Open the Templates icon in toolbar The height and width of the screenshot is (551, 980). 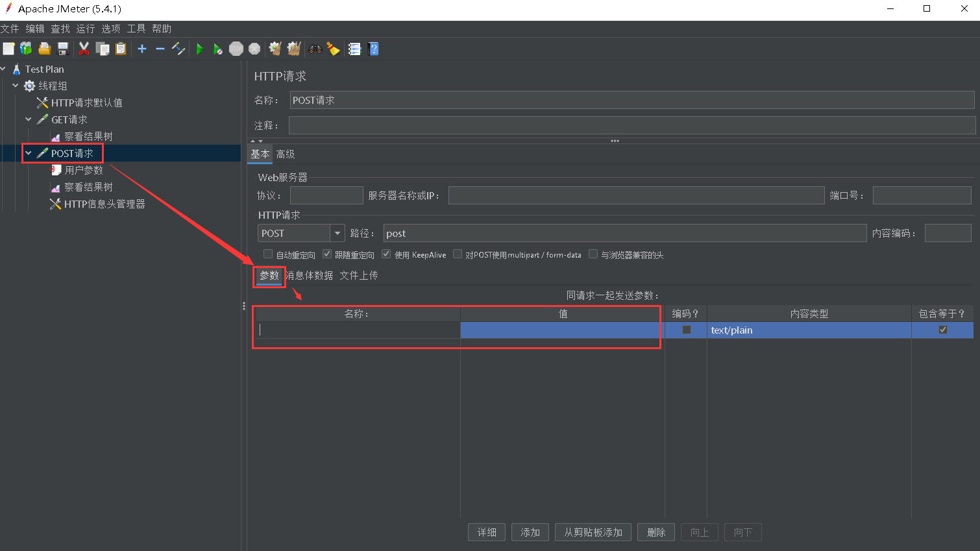pyautogui.click(x=26, y=49)
